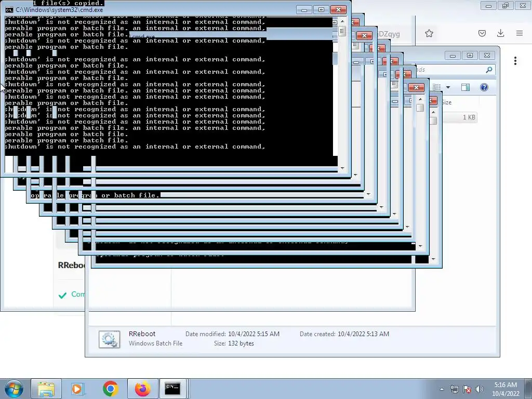This screenshot has height=399, width=532.
Task: Click the RReboot batch file icon in details pane
Action: pos(109,339)
